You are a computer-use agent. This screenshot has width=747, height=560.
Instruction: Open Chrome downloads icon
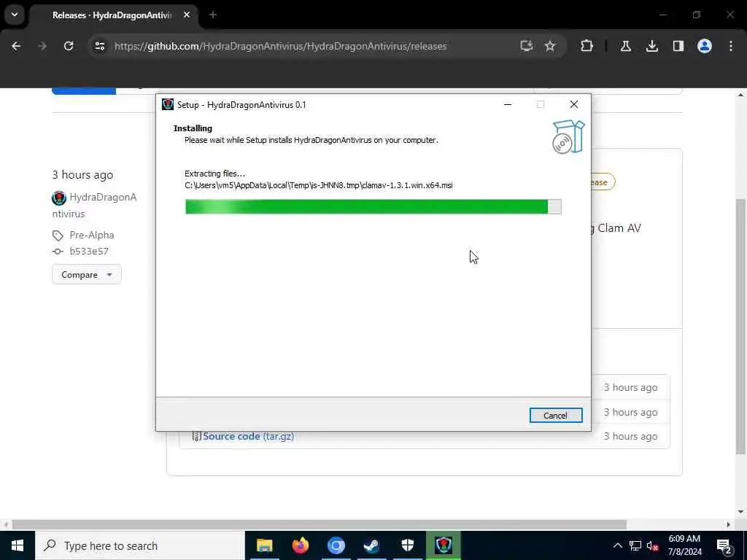pos(651,46)
